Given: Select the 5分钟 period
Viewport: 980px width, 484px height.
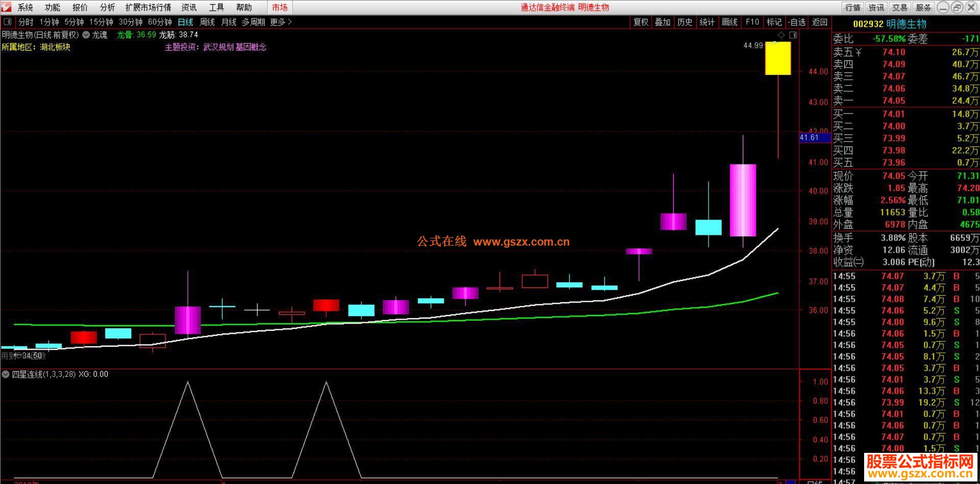Looking at the screenshot, I should pyautogui.click(x=74, y=22).
